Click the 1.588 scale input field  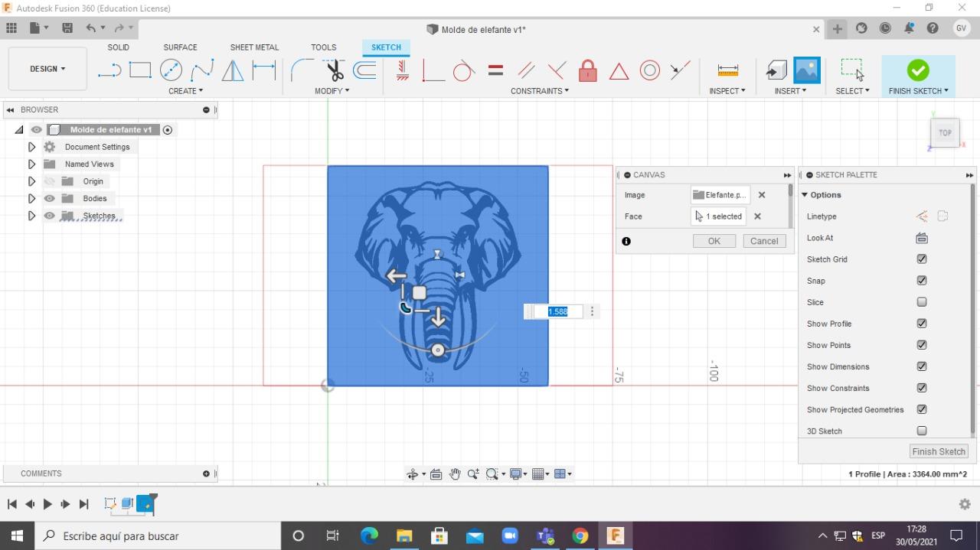click(558, 311)
